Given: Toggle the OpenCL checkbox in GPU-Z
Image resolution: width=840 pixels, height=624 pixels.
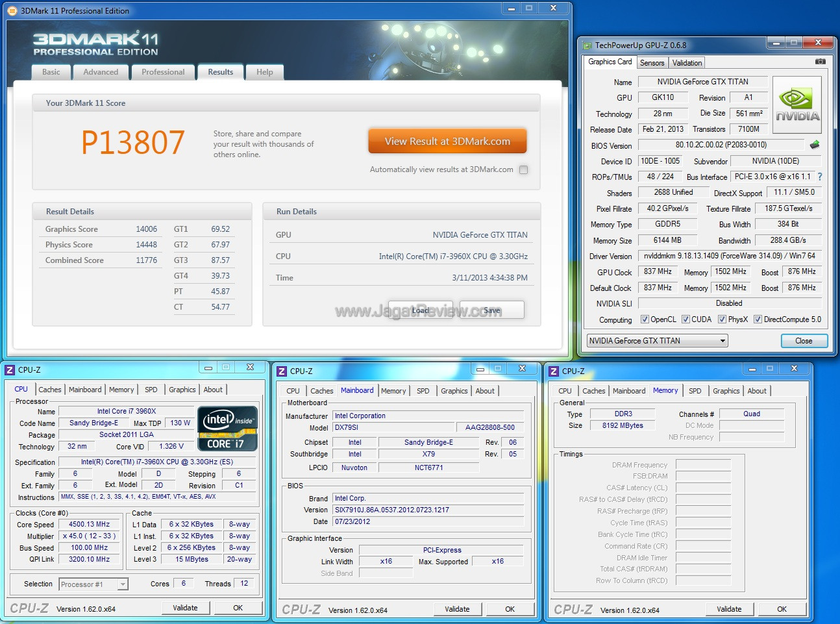Looking at the screenshot, I should (645, 319).
